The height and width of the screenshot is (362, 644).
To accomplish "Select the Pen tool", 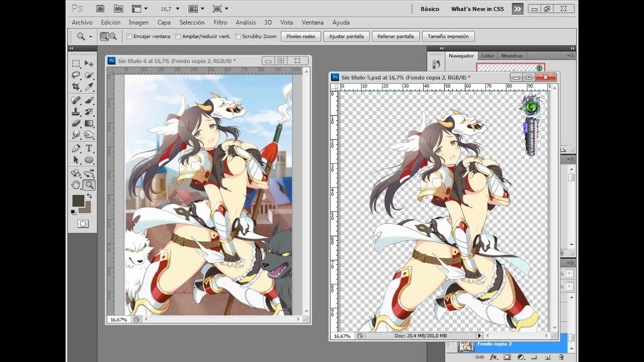I will (76, 148).
